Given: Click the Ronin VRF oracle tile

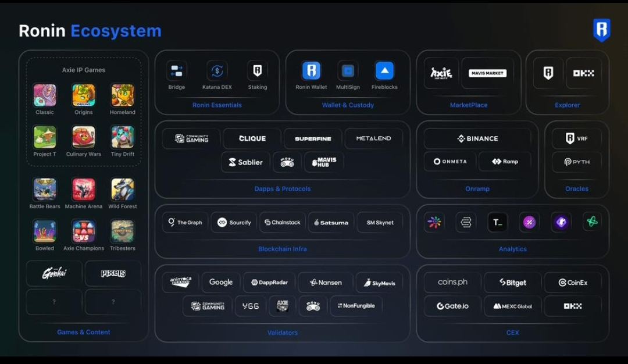Looking at the screenshot, I should [x=577, y=138].
